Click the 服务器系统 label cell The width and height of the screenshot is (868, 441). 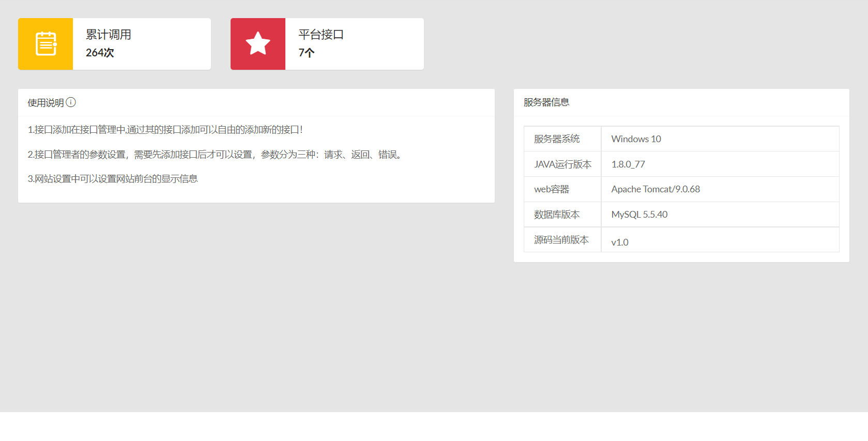coord(562,139)
